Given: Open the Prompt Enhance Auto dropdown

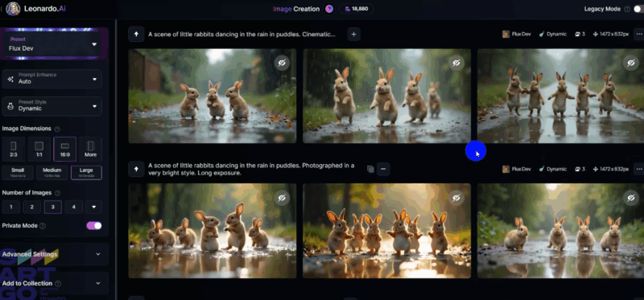Looking at the screenshot, I should tap(52, 78).
